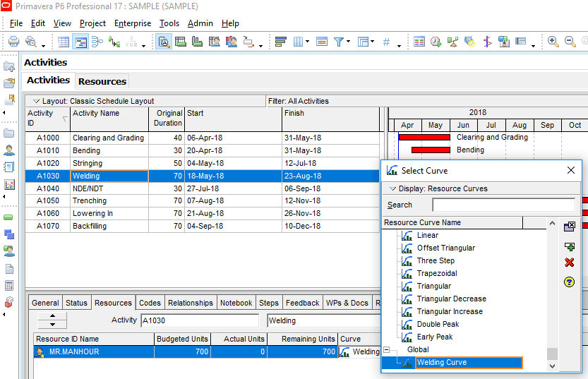Open the Codes details tab

150,303
